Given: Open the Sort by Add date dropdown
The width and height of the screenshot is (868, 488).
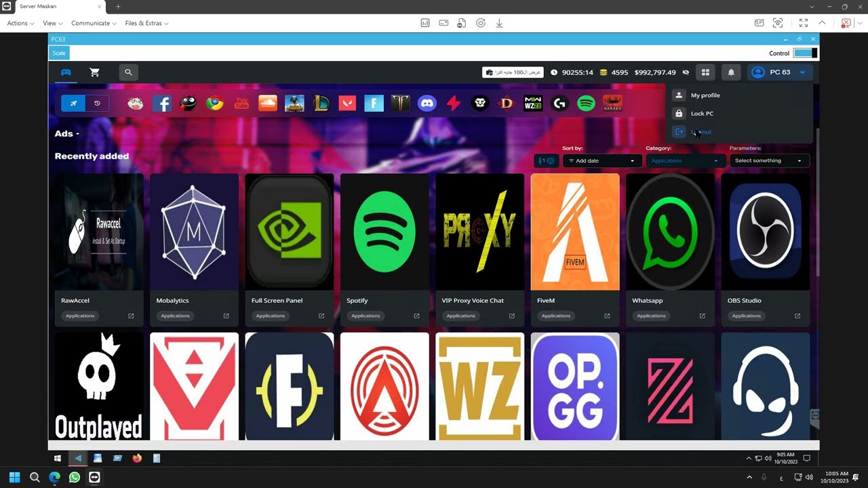Looking at the screenshot, I should (x=602, y=161).
